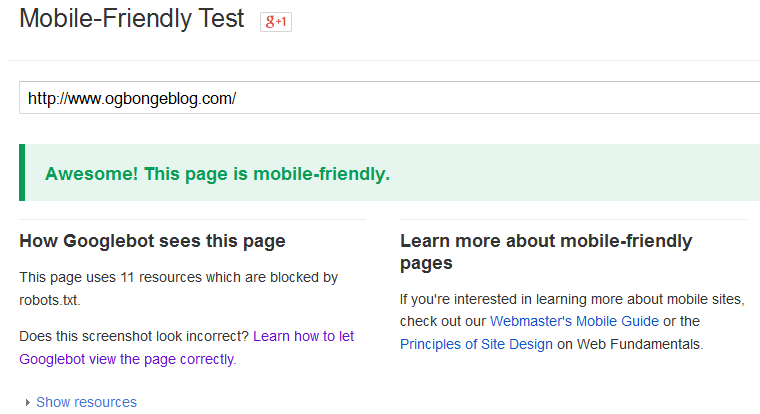
Task: Click the Mobile-Friendly Test page title
Action: pyautogui.click(x=132, y=19)
